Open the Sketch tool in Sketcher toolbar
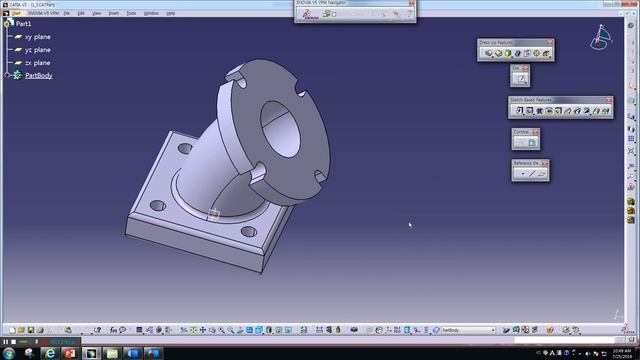 (x=521, y=79)
